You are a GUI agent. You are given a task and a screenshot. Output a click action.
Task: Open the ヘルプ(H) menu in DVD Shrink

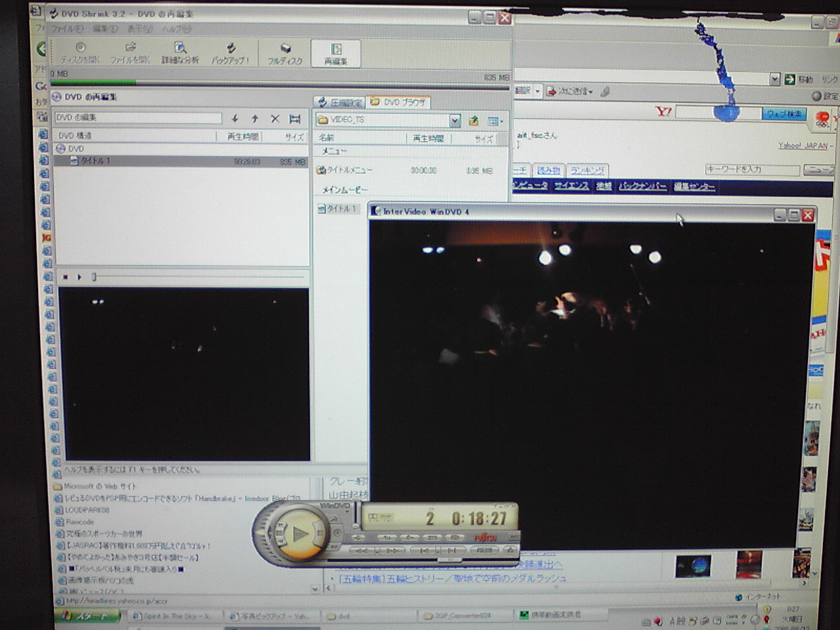(x=177, y=29)
